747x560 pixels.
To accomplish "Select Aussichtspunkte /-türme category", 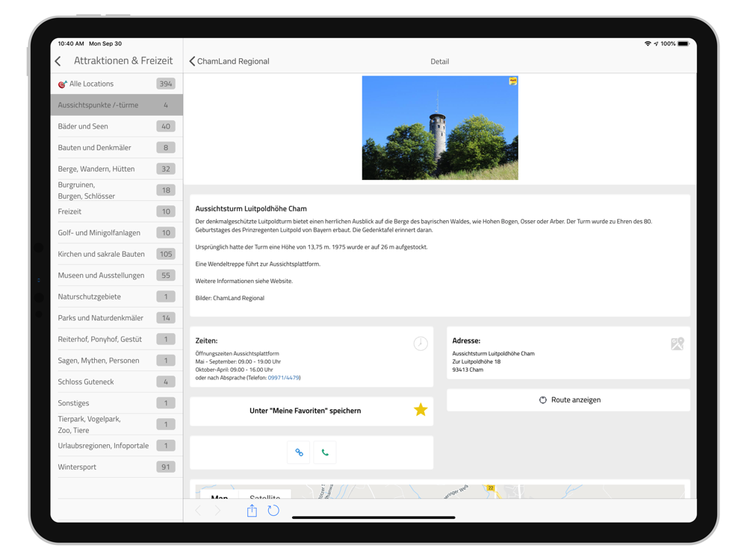I will point(117,105).
